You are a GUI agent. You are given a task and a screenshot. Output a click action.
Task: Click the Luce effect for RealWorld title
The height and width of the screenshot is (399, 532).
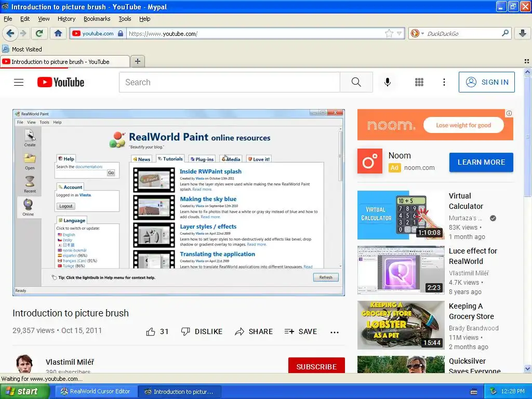(473, 256)
